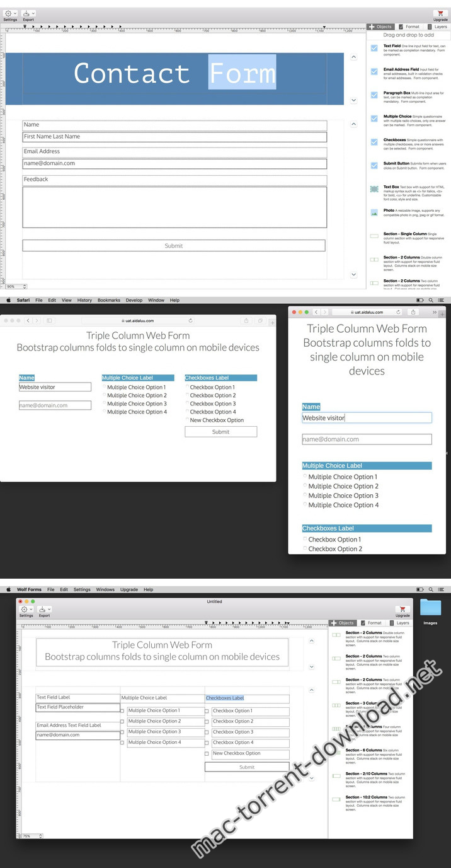Viewport: 451px width, 868px height.
Task: Click Submit button in the Contact Form editor
Action: 174,246
